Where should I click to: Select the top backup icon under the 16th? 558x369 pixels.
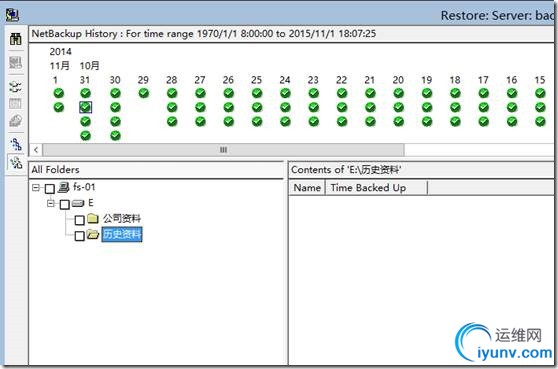512,93
